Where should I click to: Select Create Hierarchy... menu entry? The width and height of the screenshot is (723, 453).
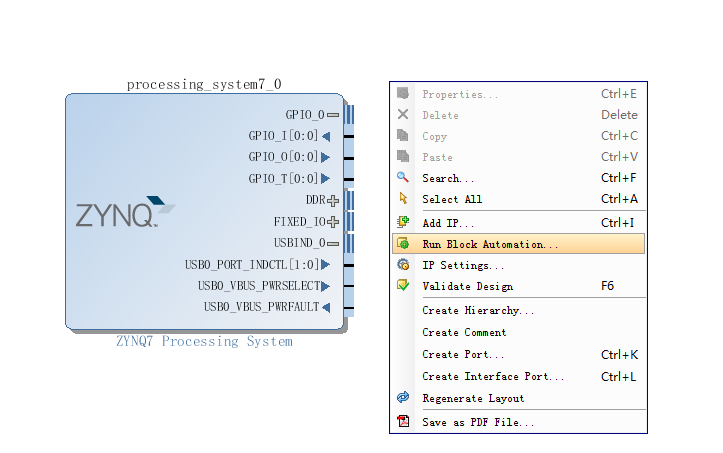[518, 310]
